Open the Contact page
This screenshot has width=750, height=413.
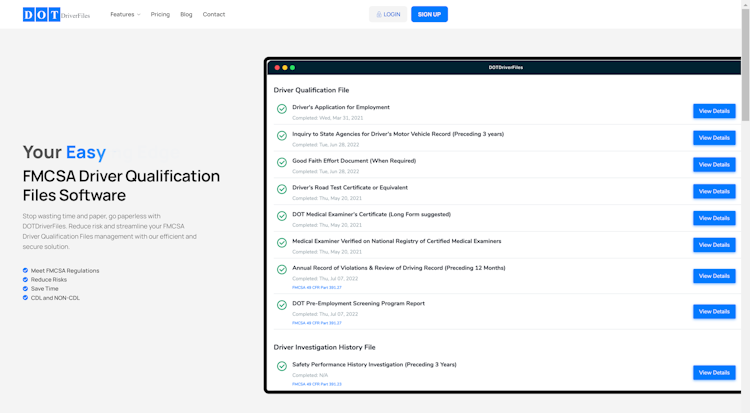coord(214,14)
